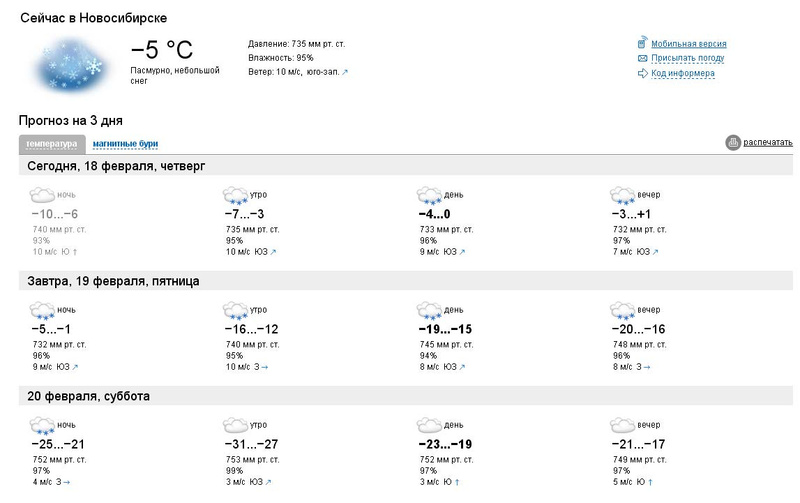The image size is (800, 503).
Task: Click Friday night snow cloud icon
Action: (42, 311)
